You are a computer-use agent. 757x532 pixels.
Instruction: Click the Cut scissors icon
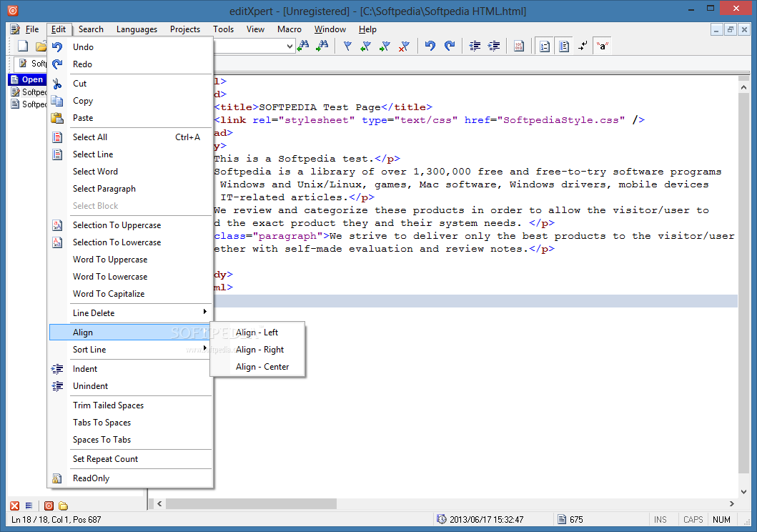click(x=57, y=84)
